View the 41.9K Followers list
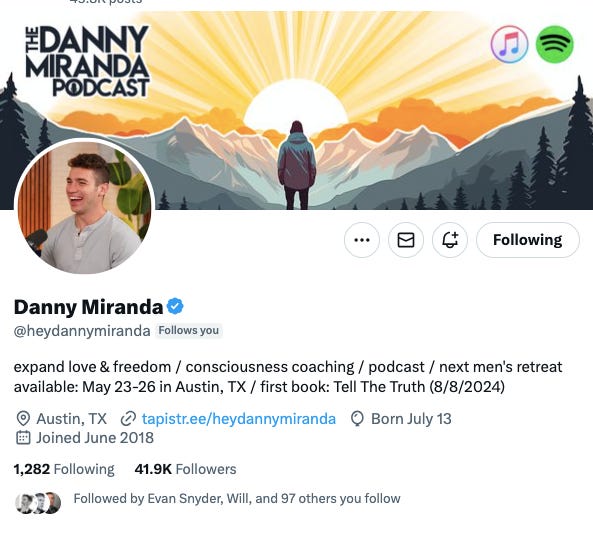Viewport: 593px width, 533px height. [x=185, y=469]
